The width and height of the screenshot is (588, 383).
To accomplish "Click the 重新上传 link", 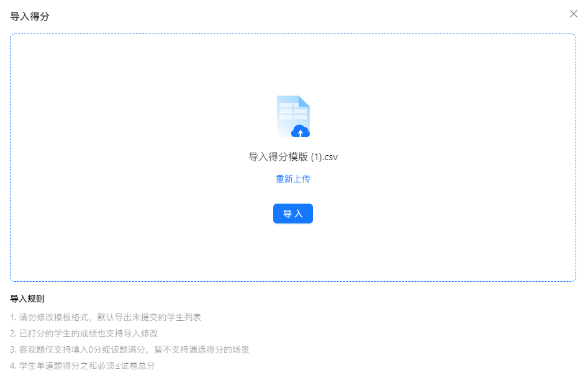I will tap(293, 179).
